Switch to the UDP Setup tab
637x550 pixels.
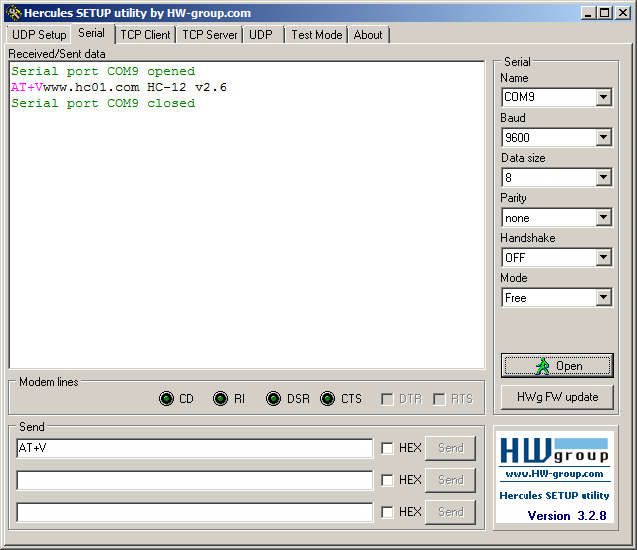pos(39,35)
